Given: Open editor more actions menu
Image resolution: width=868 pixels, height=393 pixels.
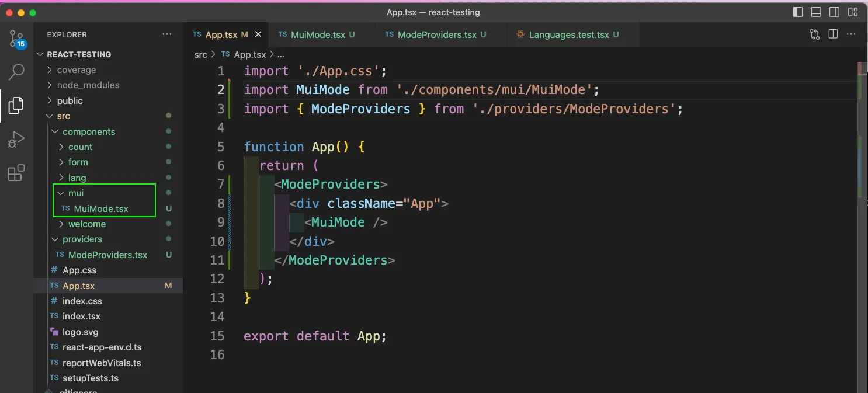Looking at the screenshot, I should pyautogui.click(x=852, y=34).
